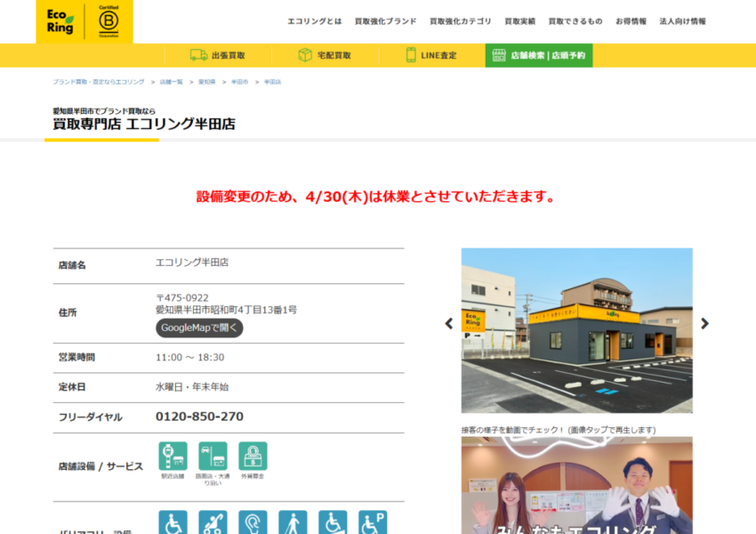Click the subtitle 愛知県半田市でブランド買取なら
Viewport: 756px width, 534px height.
click(x=104, y=111)
